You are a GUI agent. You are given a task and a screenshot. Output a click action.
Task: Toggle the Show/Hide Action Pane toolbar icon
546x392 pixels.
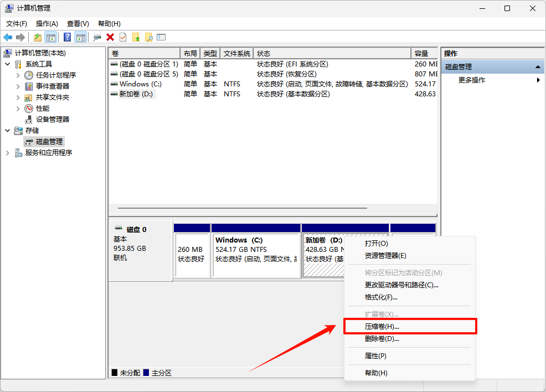tap(81, 37)
